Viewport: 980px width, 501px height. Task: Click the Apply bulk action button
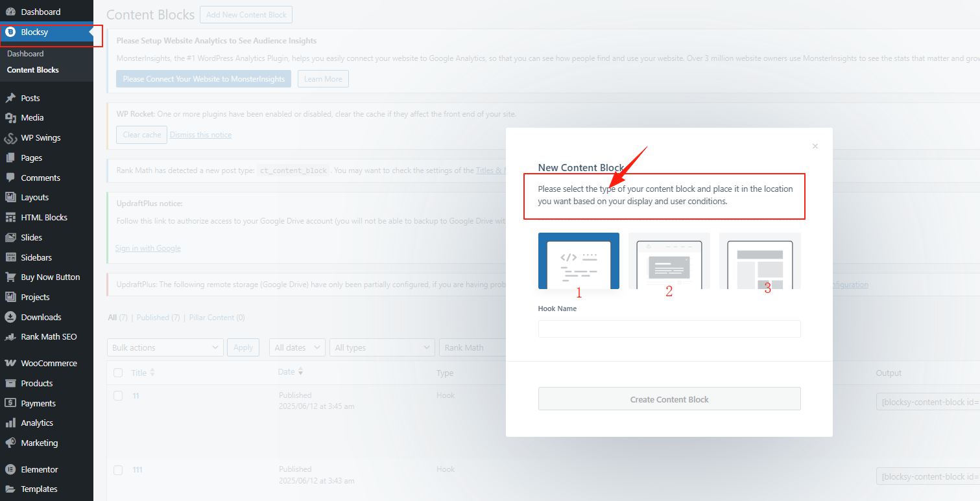click(243, 347)
